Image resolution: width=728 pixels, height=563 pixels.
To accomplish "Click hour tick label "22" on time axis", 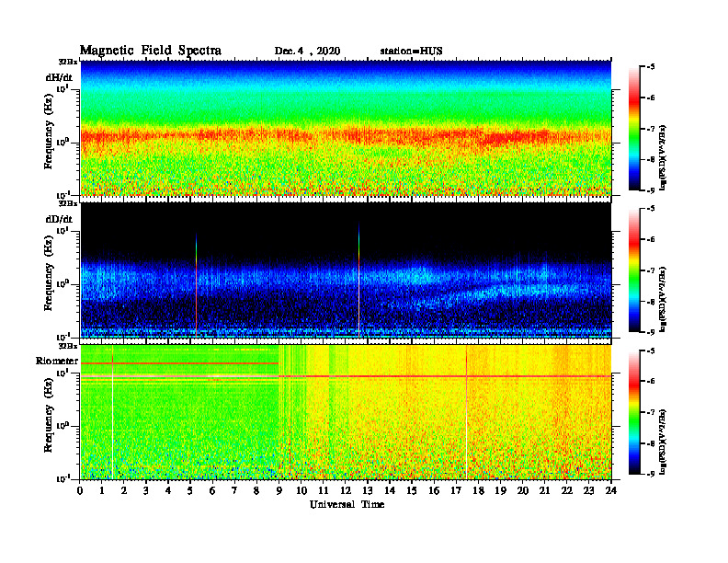I will point(566,491).
